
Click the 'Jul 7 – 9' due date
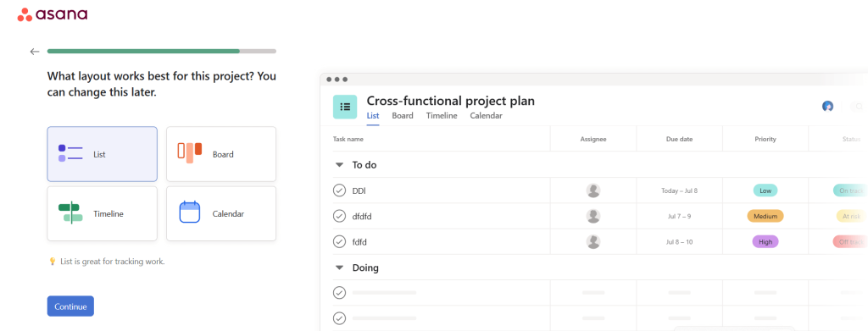[x=679, y=216]
